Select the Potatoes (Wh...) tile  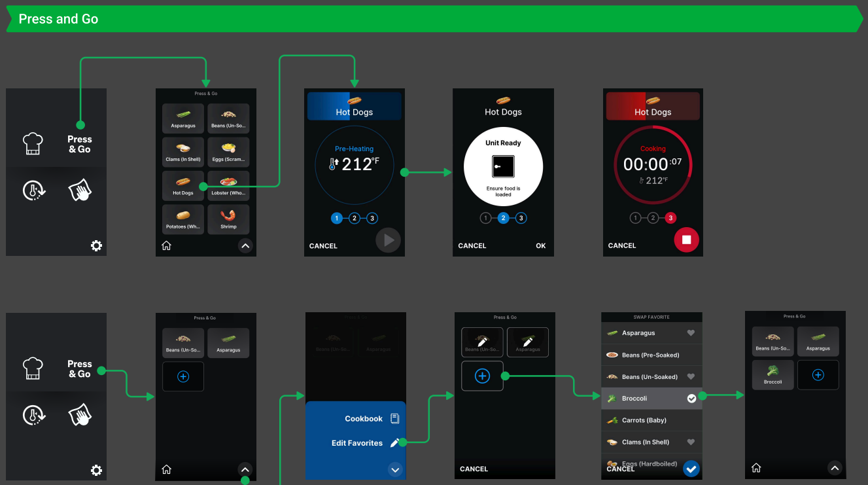[183, 219]
